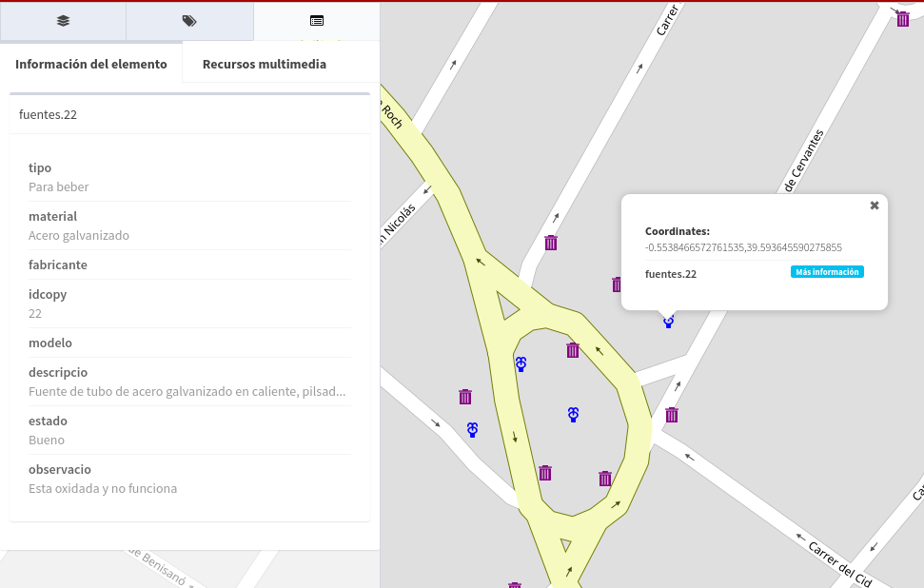Open the layers panel tab icon

[x=63, y=20]
